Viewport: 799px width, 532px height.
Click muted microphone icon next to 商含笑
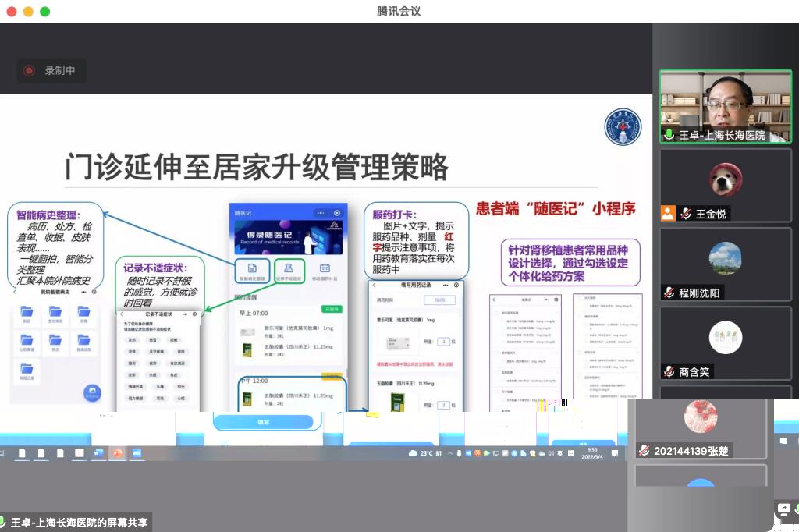669,371
